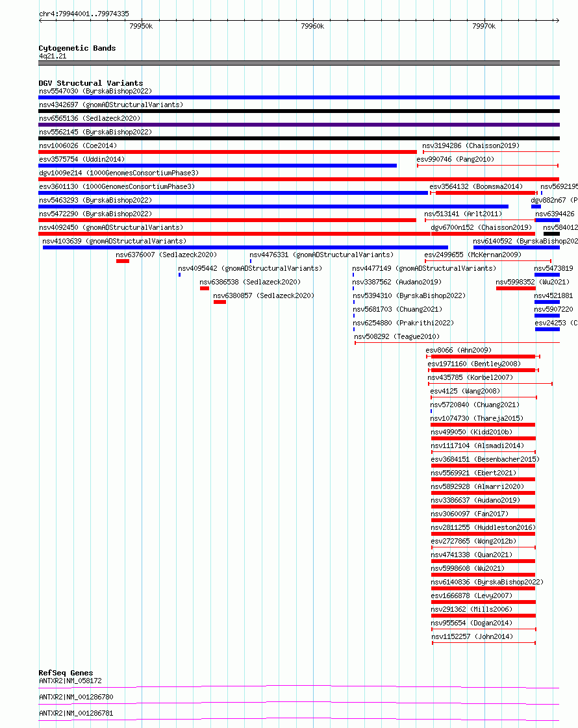Viewport: 578px width, 728px height.
Task: Click the esv3564132 (Boomsma2014) label
Action: pos(476,186)
